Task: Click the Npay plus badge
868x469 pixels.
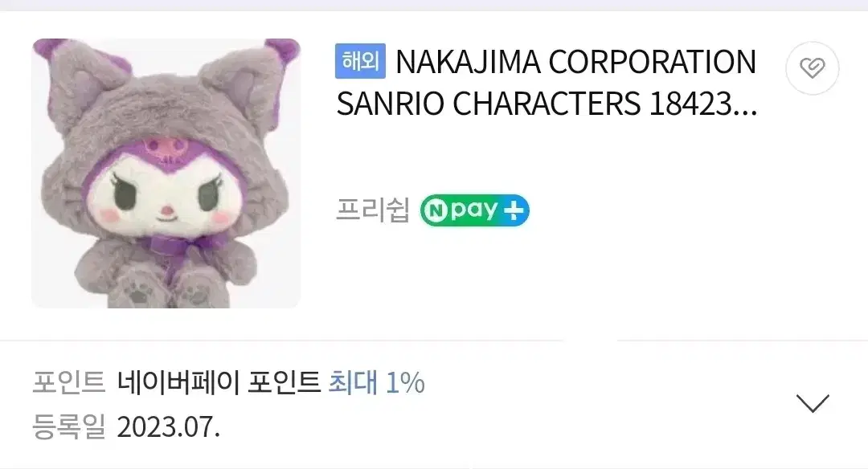Action: pyautogui.click(x=474, y=210)
